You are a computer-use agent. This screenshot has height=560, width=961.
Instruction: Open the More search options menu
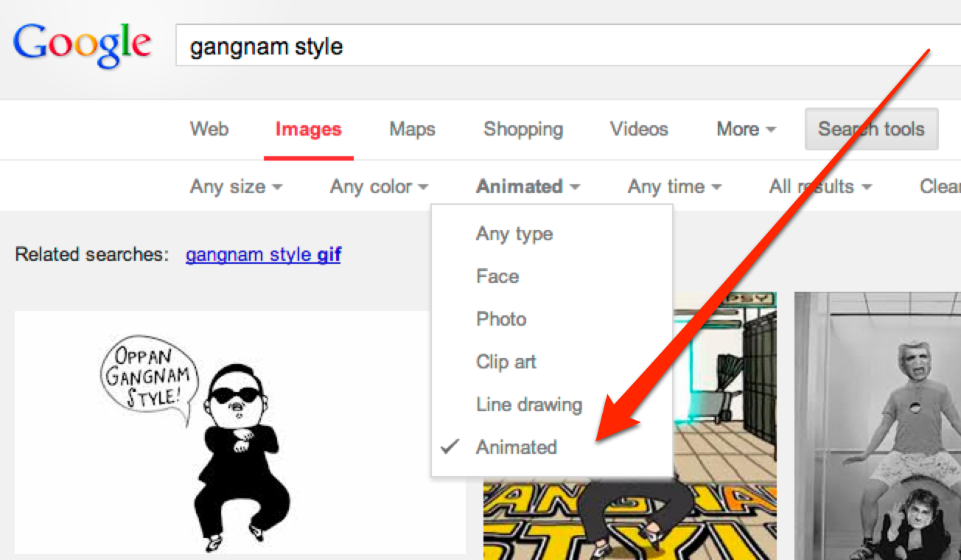pyautogui.click(x=744, y=129)
